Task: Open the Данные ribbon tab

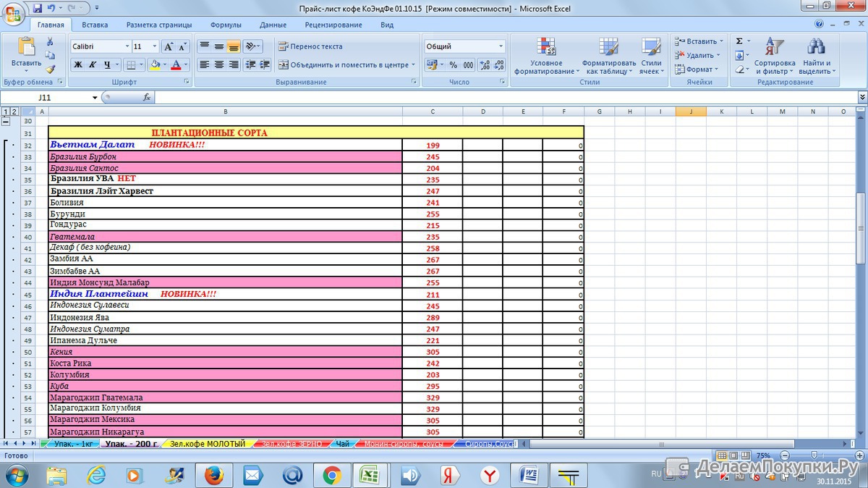Action: click(x=273, y=25)
